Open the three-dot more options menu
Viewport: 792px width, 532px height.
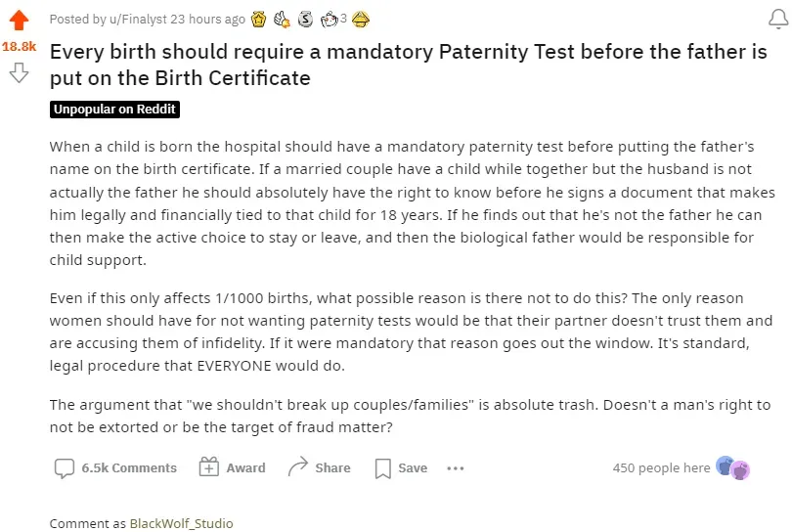click(455, 467)
